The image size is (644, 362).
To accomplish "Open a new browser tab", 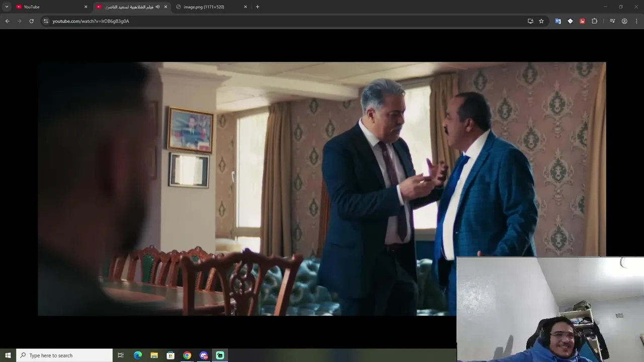I will [258, 7].
